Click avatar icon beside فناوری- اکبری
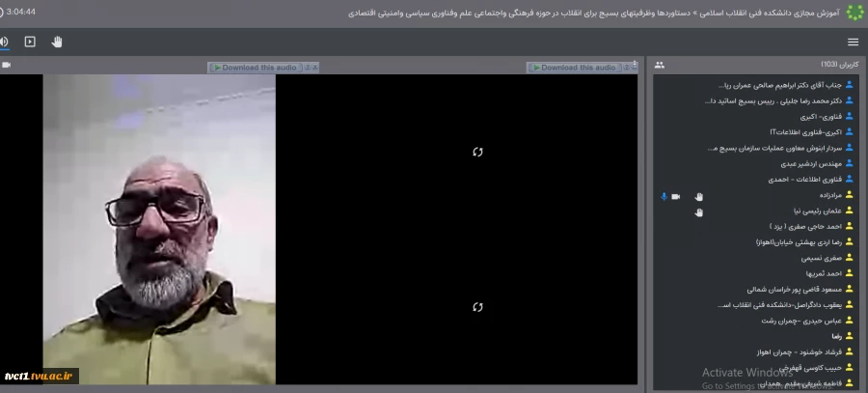Viewport: 868px width, 393px height. tap(849, 117)
